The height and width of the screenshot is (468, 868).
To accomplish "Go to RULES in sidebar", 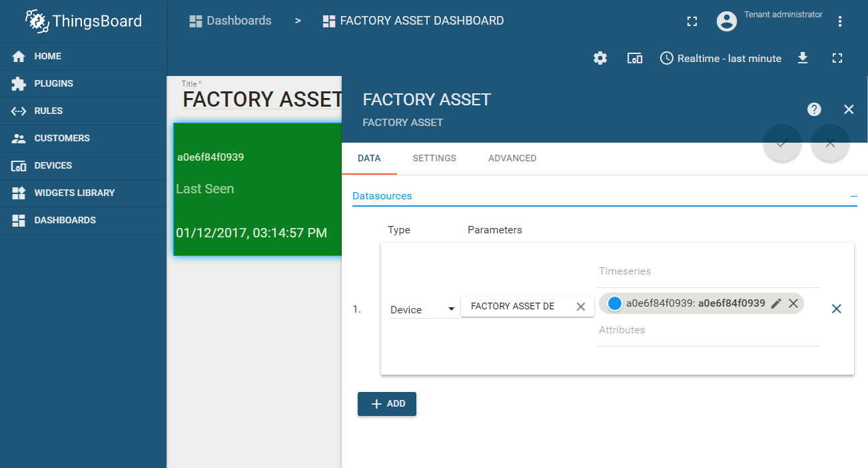I will coord(83,111).
